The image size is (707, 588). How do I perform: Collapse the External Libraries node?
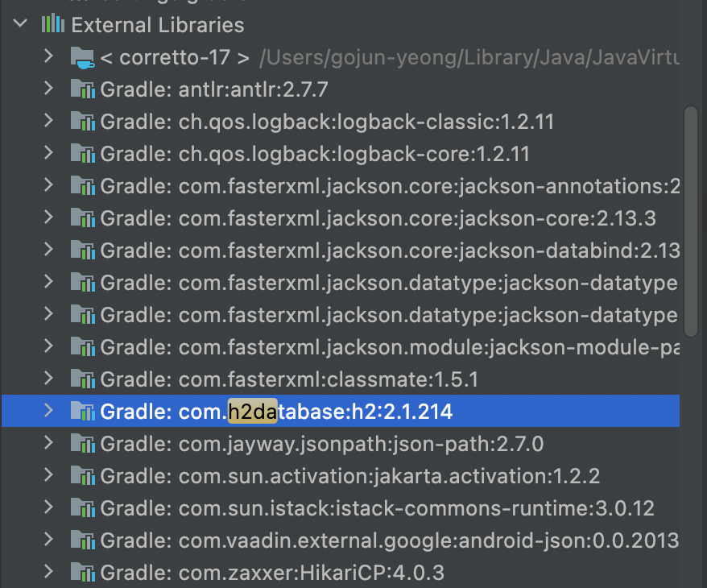point(20,23)
